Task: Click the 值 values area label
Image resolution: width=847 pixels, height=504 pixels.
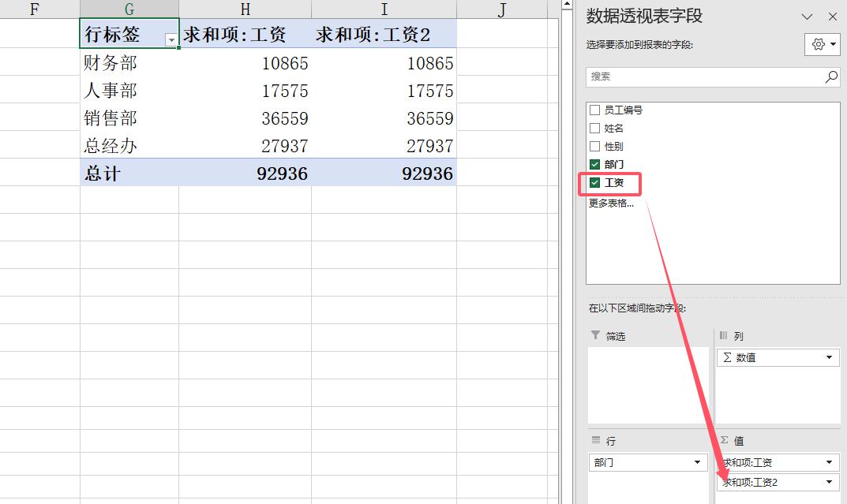Action: 739,441
